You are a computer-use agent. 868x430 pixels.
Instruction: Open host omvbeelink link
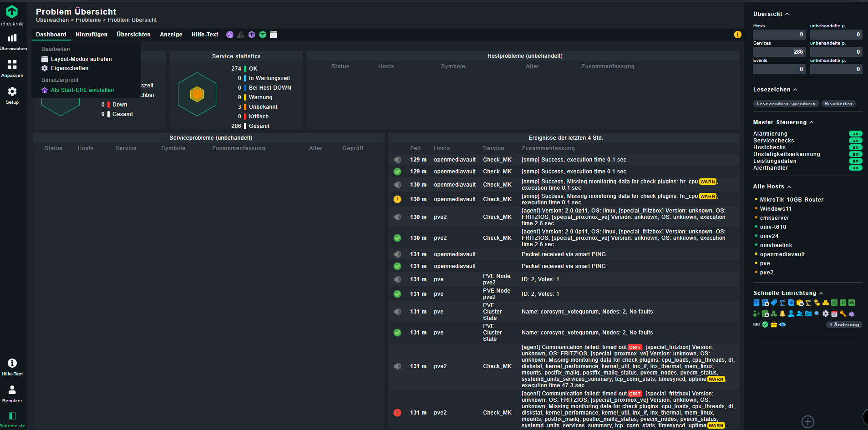776,245
